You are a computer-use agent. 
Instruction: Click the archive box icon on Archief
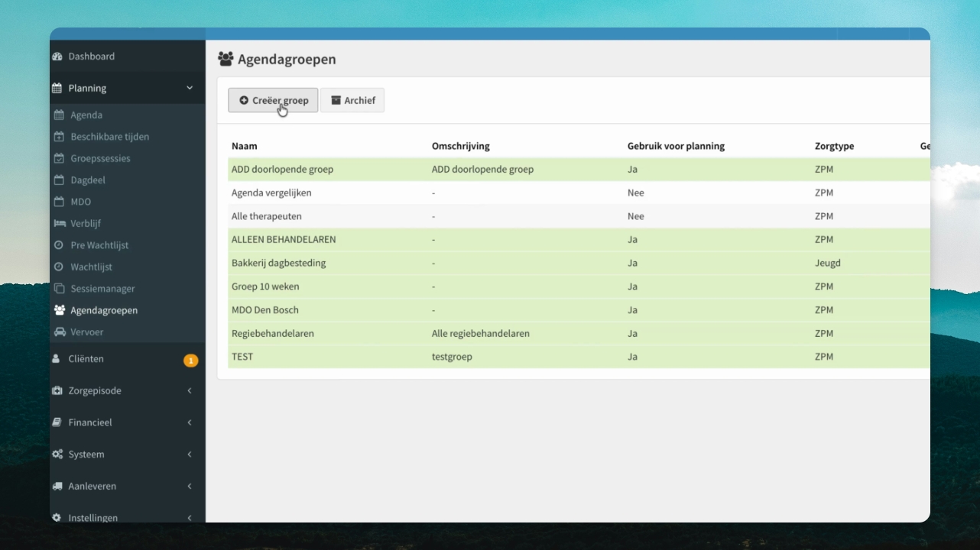click(x=336, y=100)
